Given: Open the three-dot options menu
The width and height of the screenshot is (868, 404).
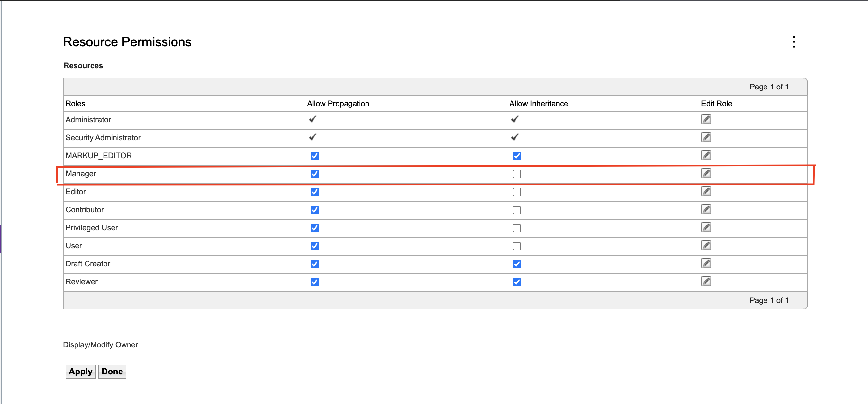Looking at the screenshot, I should pyautogui.click(x=794, y=42).
